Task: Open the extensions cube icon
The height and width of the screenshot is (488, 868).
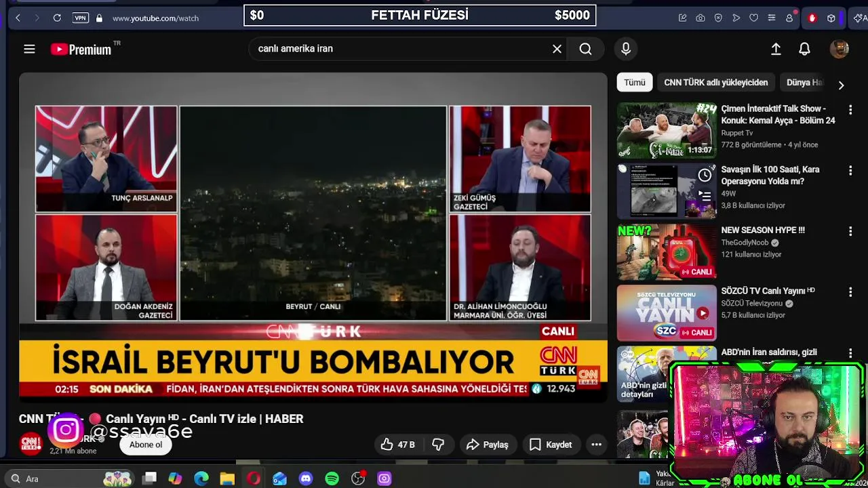Action: point(831,18)
